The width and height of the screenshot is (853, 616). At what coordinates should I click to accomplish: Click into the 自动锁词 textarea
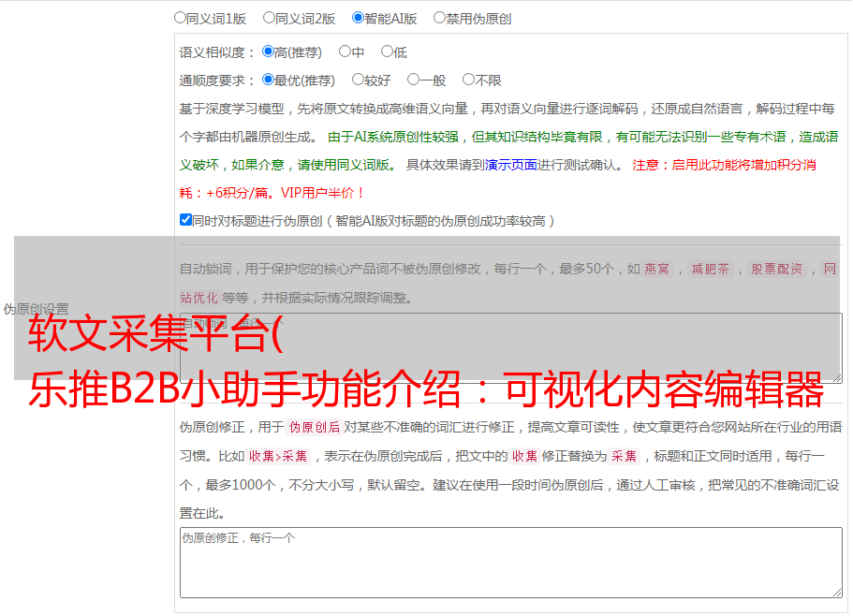click(x=511, y=348)
